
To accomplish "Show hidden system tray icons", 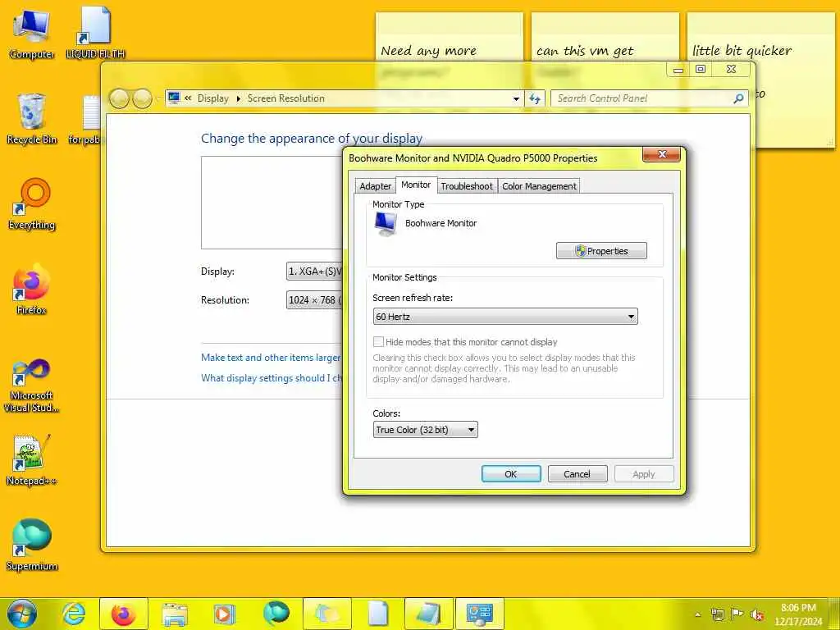I will [697, 614].
